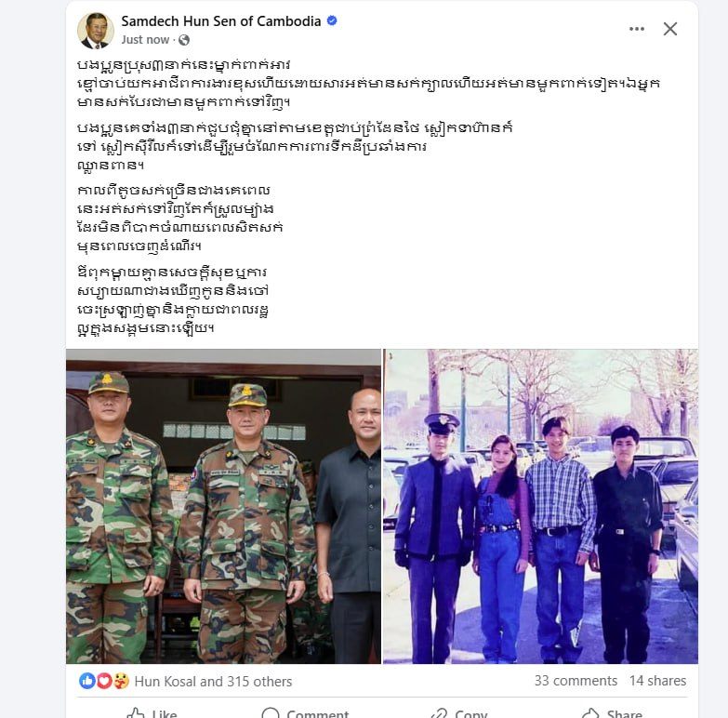728x718 pixels.
Task: Open Samdech Hun Sen profile picture
Action: (96, 31)
